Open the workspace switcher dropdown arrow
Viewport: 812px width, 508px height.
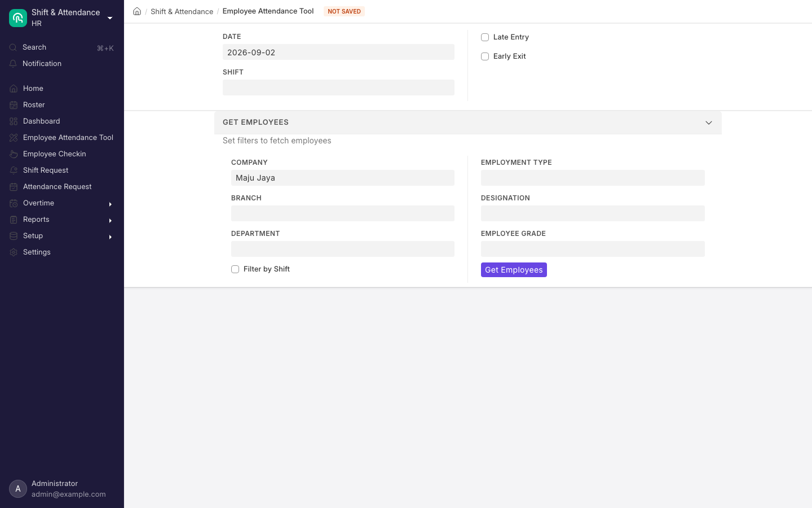pyautogui.click(x=110, y=18)
